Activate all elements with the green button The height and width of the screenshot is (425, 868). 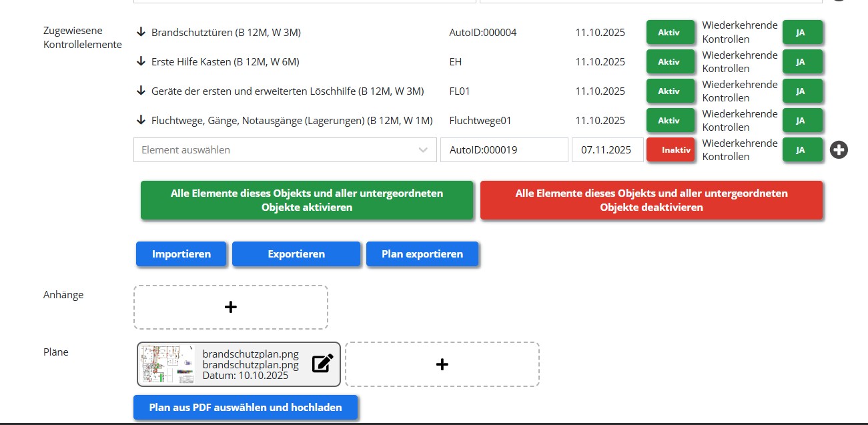[307, 200]
